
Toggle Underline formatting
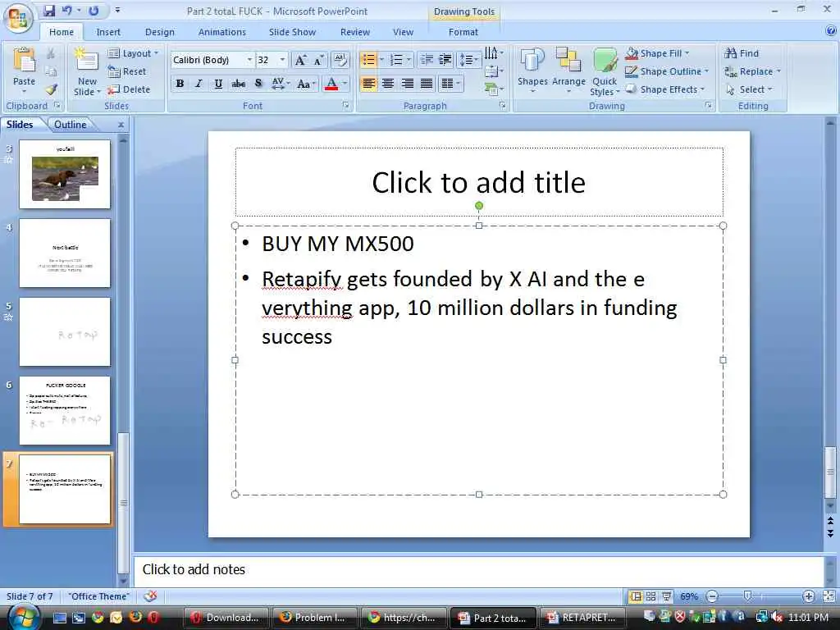pyautogui.click(x=218, y=84)
